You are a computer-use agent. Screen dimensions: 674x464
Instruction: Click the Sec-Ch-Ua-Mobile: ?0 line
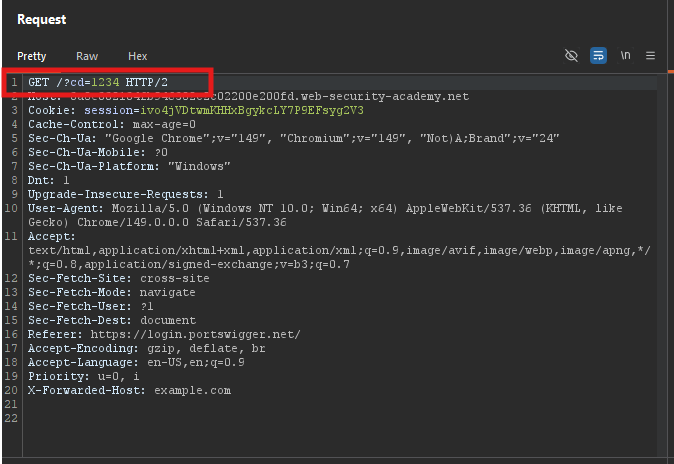98,153
